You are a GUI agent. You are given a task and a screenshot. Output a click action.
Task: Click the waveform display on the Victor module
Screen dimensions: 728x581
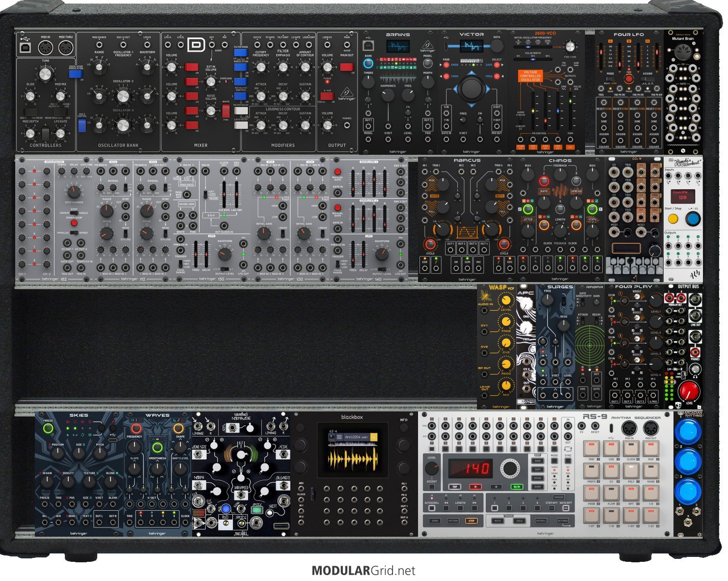[x=471, y=47]
